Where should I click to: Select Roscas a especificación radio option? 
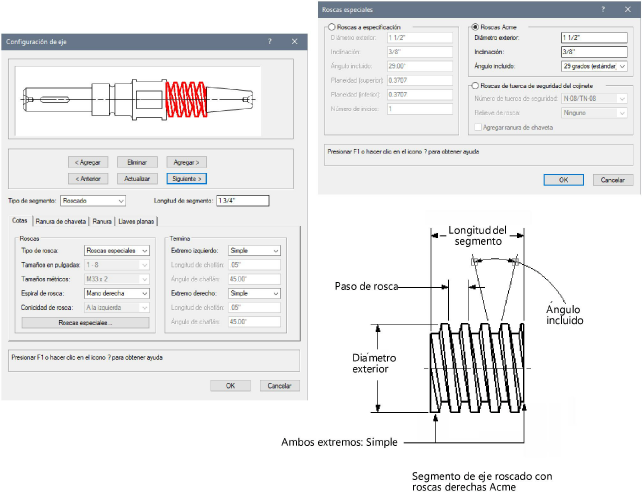[x=325, y=27]
